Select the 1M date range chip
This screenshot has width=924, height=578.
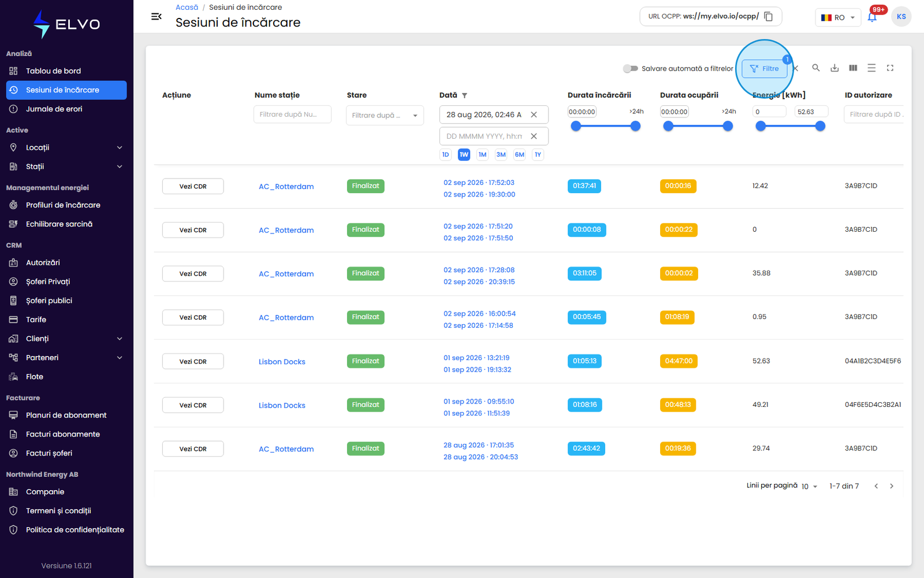click(x=482, y=154)
